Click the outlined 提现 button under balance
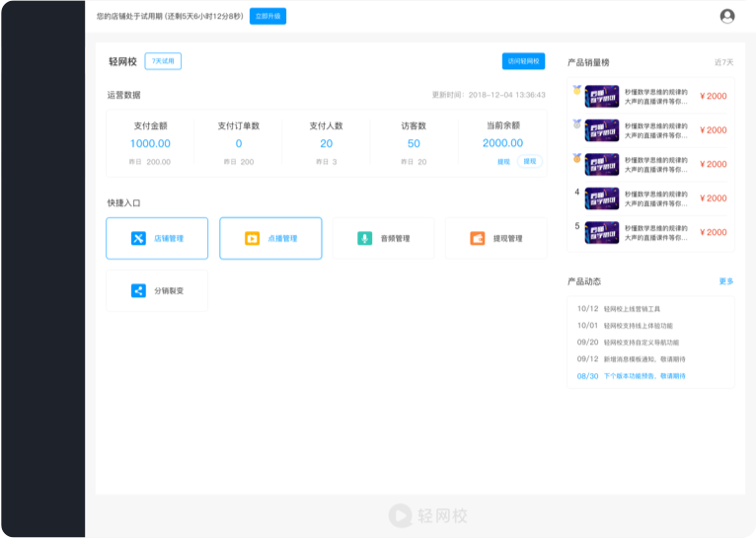This screenshot has height=539, width=756. [x=530, y=161]
